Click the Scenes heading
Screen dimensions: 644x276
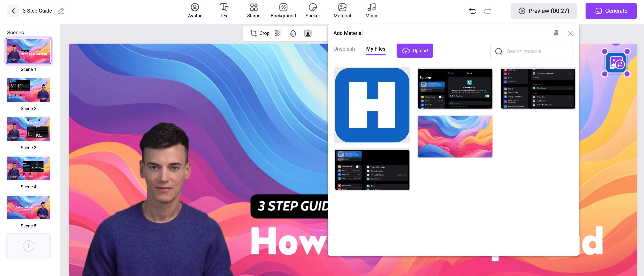pos(15,32)
